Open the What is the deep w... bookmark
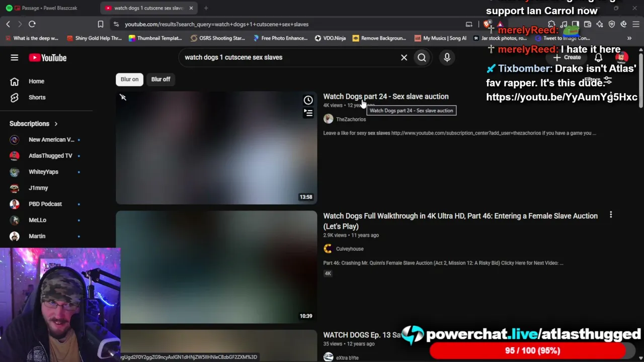The height and width of the screenshot is (362, 644). point(32,38)
